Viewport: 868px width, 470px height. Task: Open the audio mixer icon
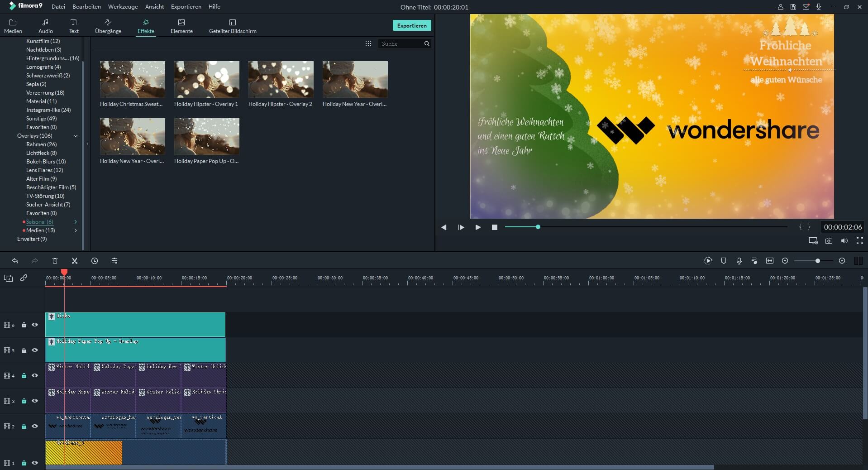[754, 261]
